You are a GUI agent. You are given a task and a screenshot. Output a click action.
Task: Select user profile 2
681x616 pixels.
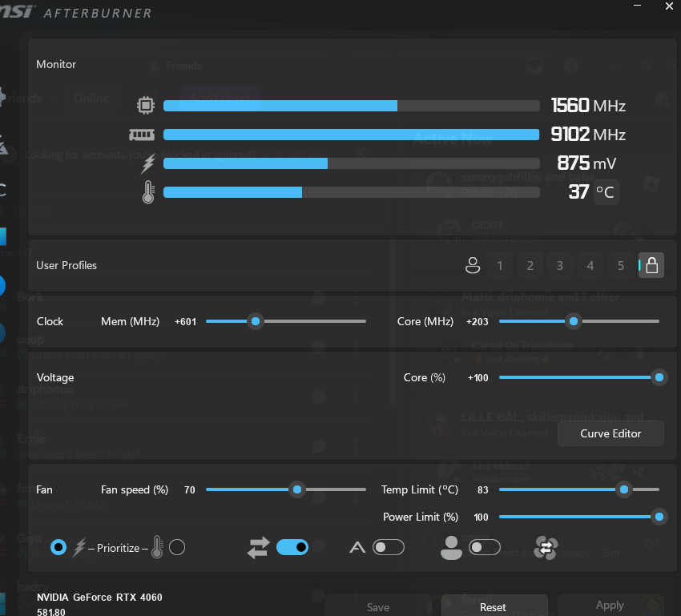(x=530, y=265)
